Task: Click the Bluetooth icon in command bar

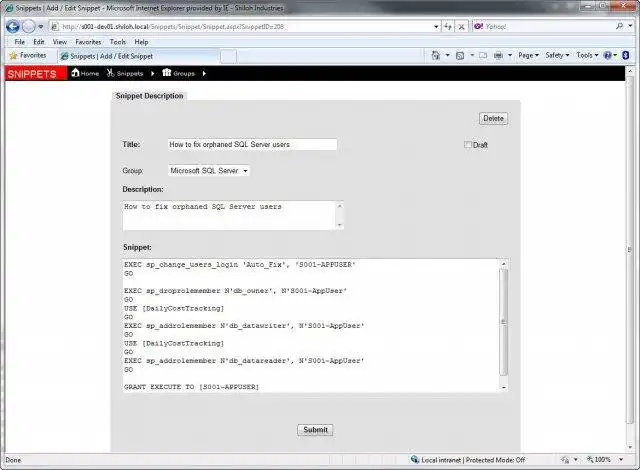Action: [x=626, y=55]
